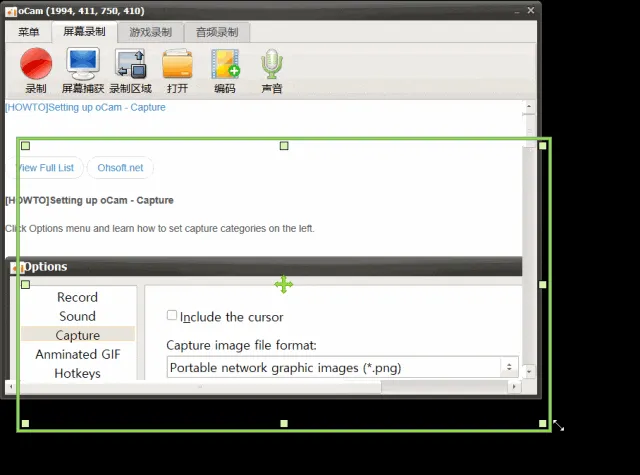Switch to the 屏幕录制 screen recording tab

click(84, 32)
